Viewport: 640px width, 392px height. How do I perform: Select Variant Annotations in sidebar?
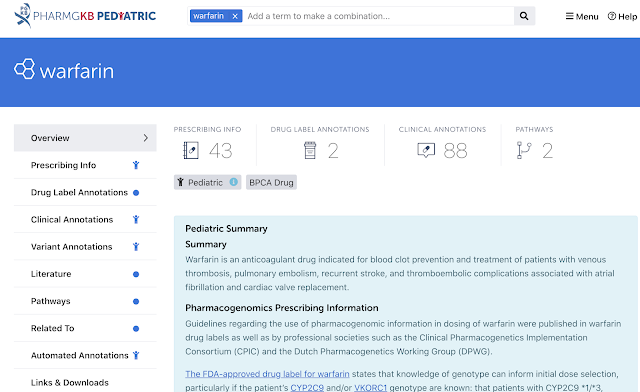coord(85,247)
